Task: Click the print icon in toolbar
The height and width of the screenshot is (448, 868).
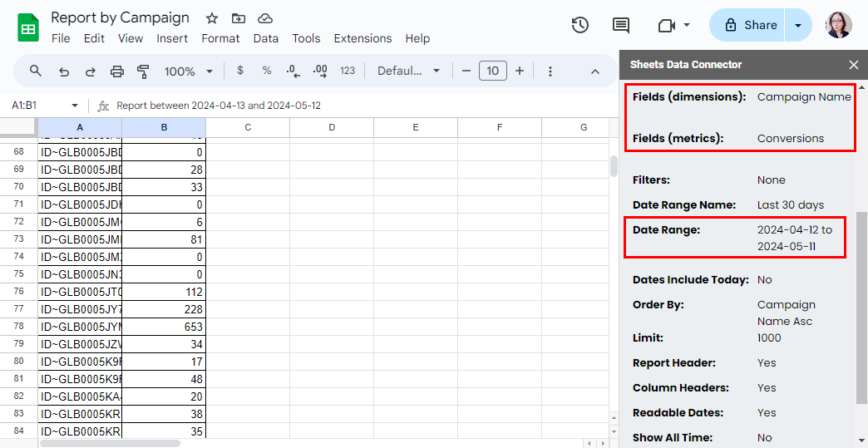Action: 117,71
